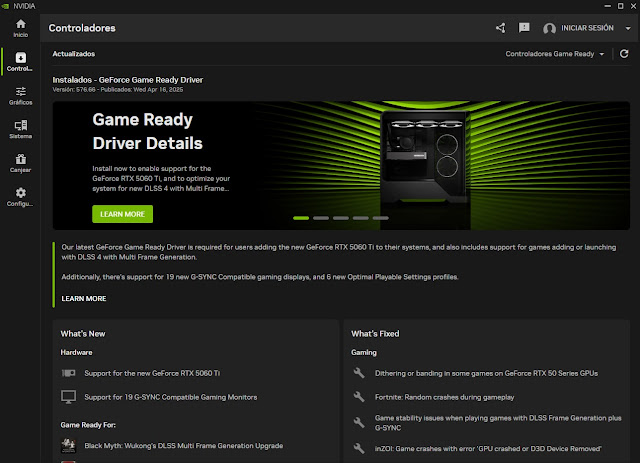
Task: Open the feedback message icon
Action: [524, 28]
